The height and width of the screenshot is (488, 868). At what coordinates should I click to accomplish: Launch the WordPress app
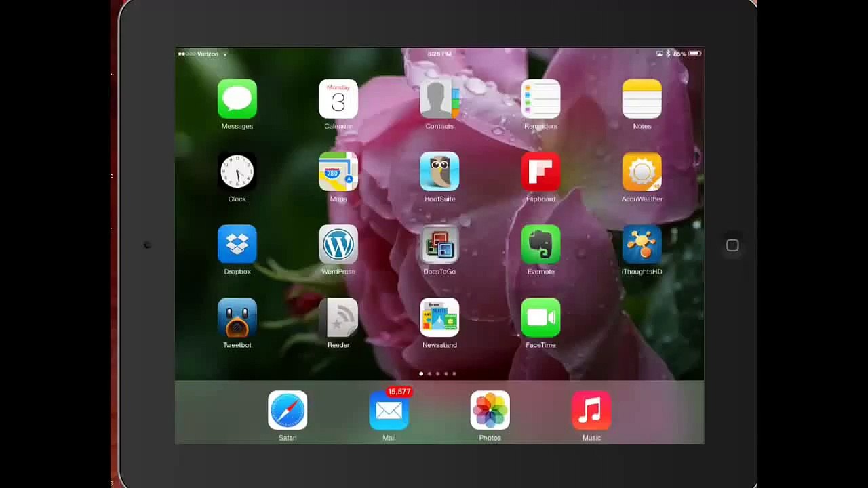tap(338, 245)
